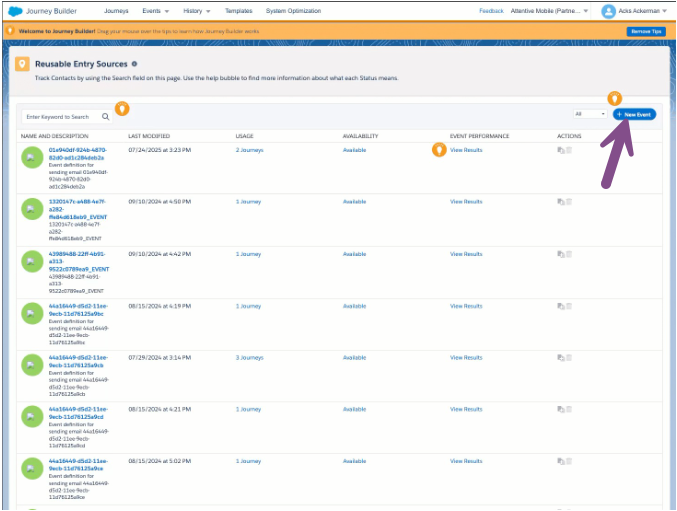Screen dimensions: 677x511
Task: Click in the Enter Keyword to Search field
Action: 62,116
